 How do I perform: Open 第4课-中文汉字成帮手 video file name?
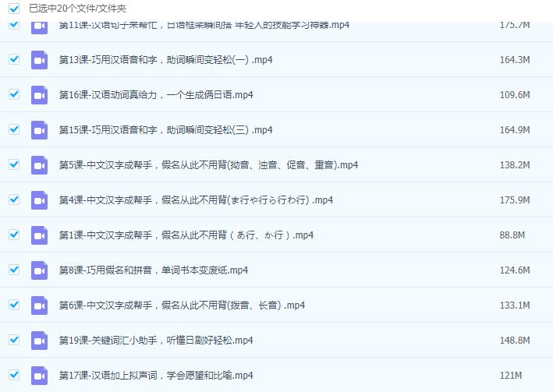click(196, 200)
